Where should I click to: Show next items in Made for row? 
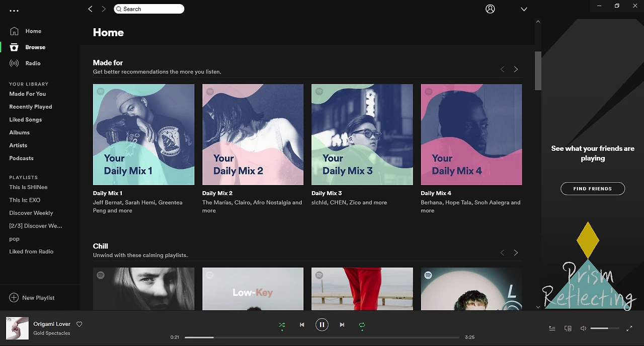[516, 69]
